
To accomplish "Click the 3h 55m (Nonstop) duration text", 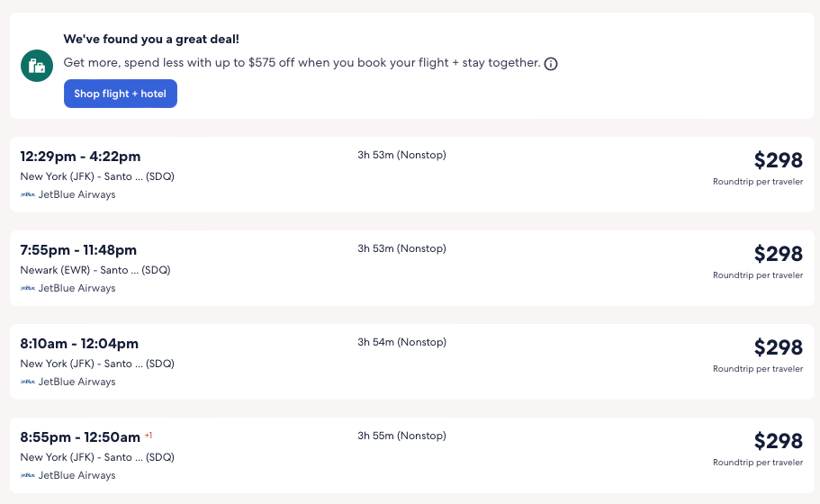I will (x=401, y=436).
